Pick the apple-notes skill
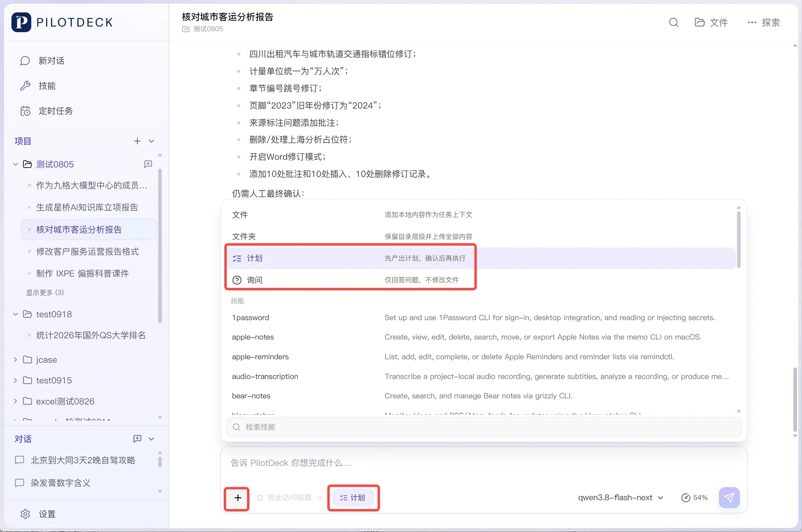Image resolution: width=802 pixels, height=532 pixels. tap(480, 337)
